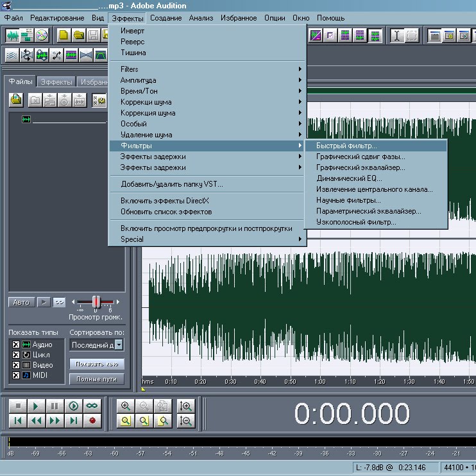Toggle the Авто preview play button
Image resolution: width=476 pixels, height=476 pixels.
point(21,302)
